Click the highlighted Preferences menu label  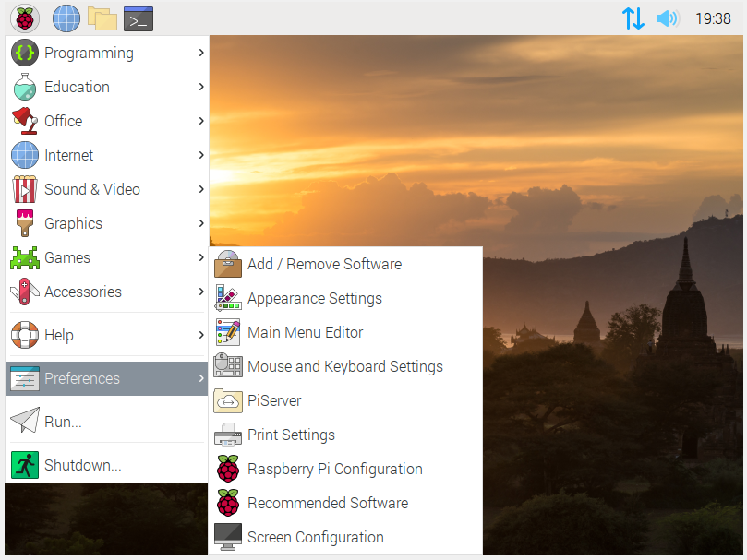[82, 378]
